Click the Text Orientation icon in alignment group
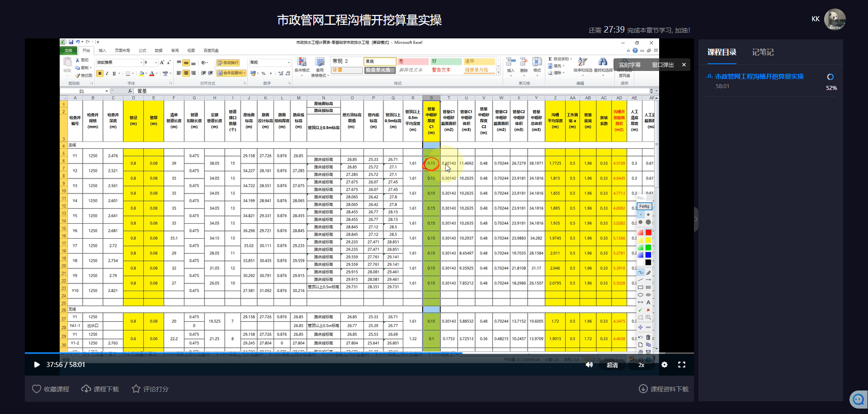The image size is (868, 414). 204,63
